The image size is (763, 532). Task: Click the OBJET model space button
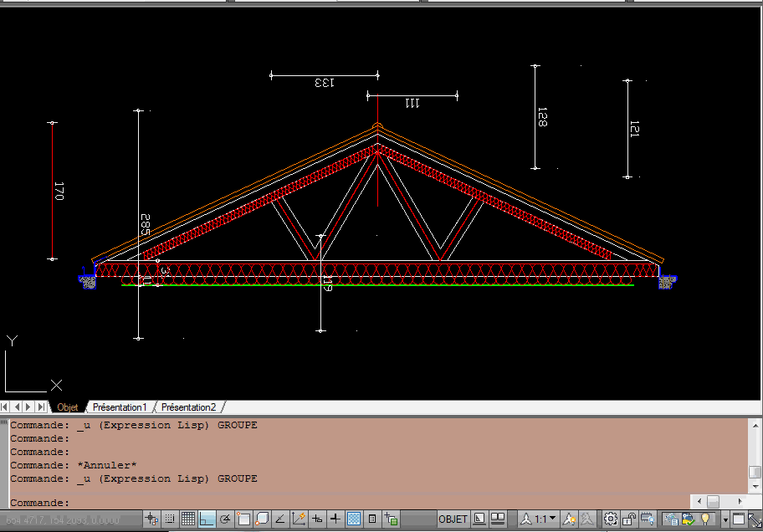[453, 519]
